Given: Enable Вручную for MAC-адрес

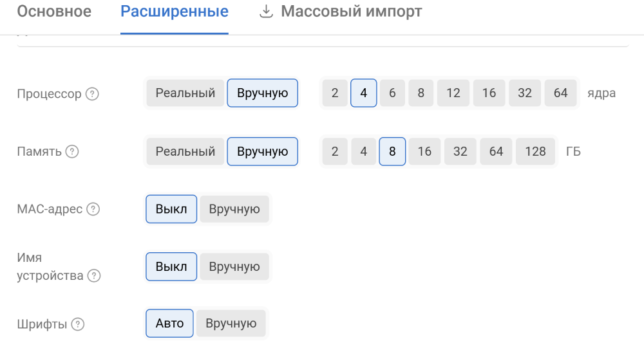Looking at the screenshot, I should pos(234,209).
